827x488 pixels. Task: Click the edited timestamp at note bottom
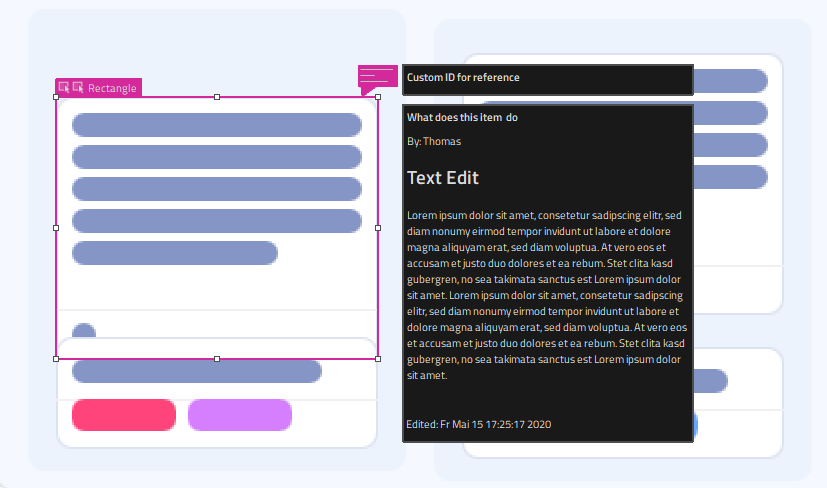tap(479, 424)
